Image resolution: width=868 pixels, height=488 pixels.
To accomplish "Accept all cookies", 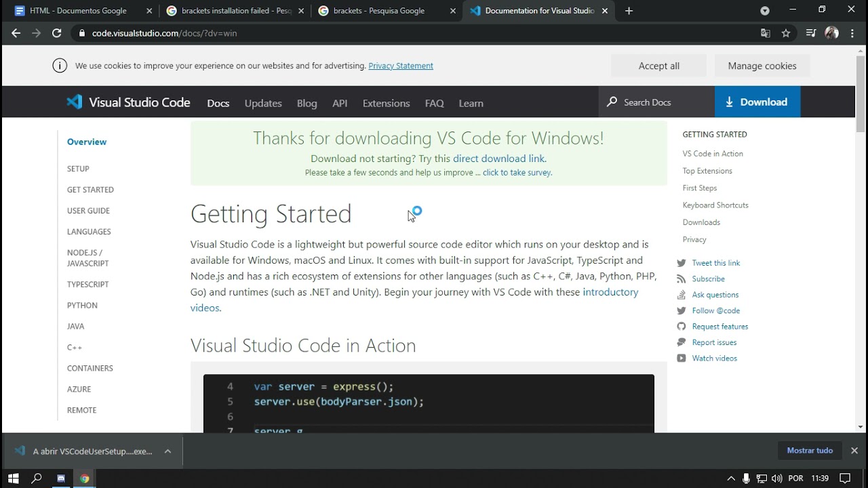I will pyautogui.click(x=658, y=66).
